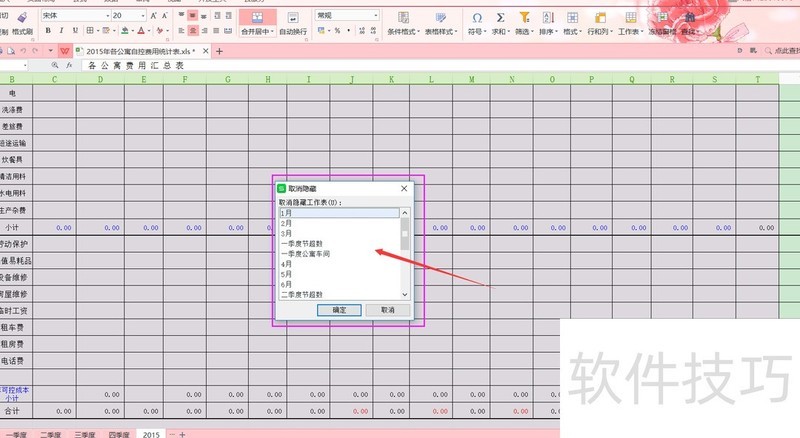Click the clear formatting eraser icon

point(160,31)
